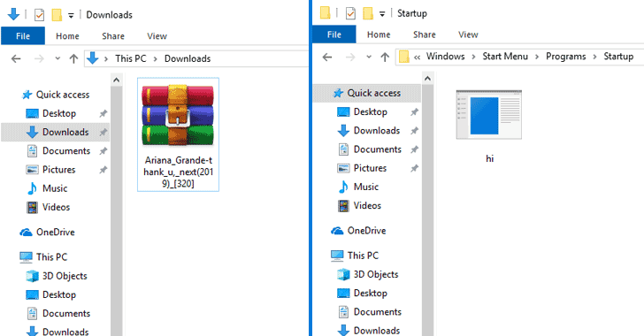Click 'Downloads' breadcrumb in the address bar

coord(188,58)
